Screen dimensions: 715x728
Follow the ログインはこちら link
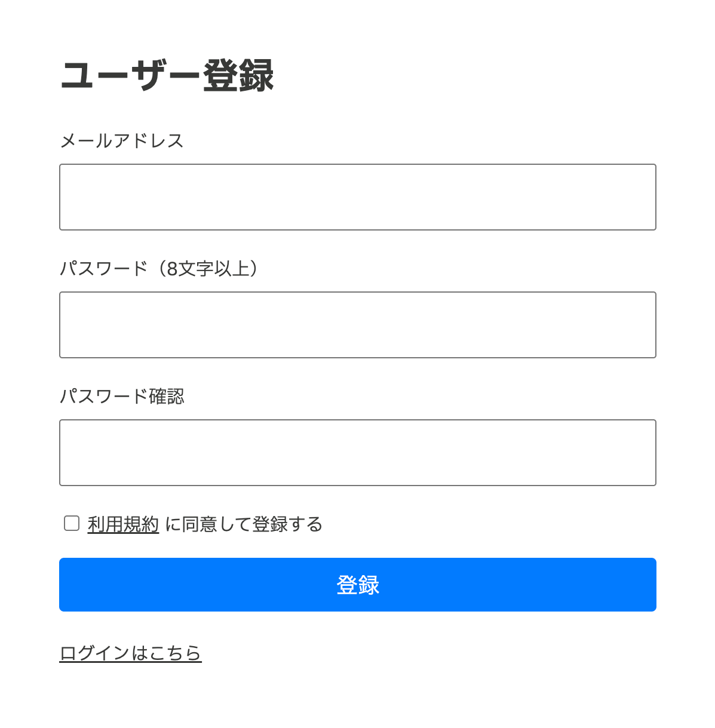[130, 653]
